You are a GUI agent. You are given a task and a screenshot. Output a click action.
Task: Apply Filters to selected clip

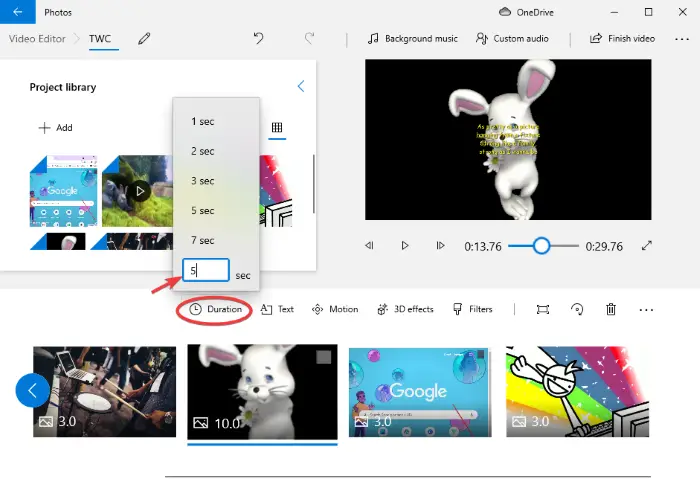click(472, 309)
